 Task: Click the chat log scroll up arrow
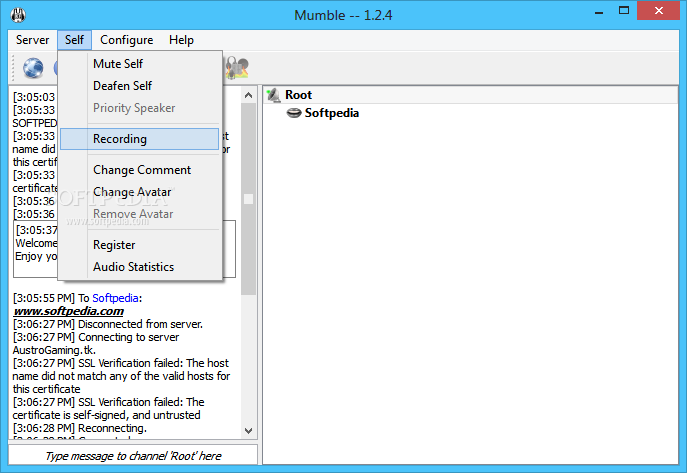(248, 95)
